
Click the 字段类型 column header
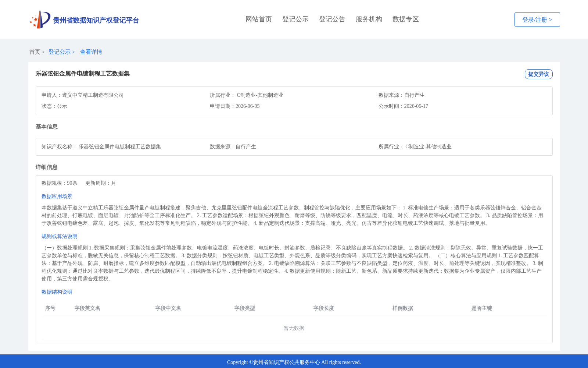[x=245, y=308]
